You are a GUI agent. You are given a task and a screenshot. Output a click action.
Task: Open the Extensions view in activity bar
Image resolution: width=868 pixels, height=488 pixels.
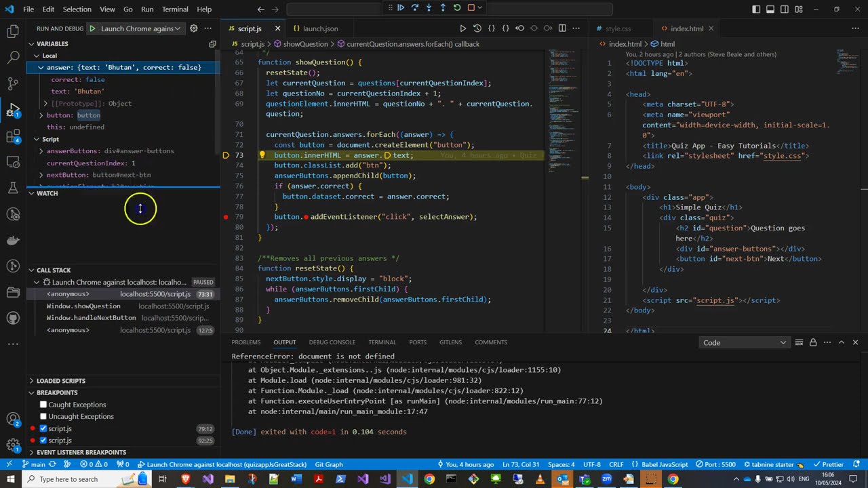(x=13, y=136)
